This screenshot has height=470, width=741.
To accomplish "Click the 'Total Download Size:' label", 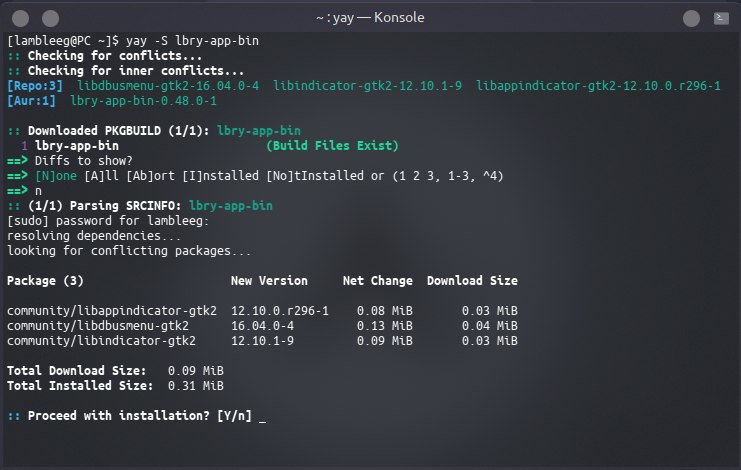I will coord(77,371).
